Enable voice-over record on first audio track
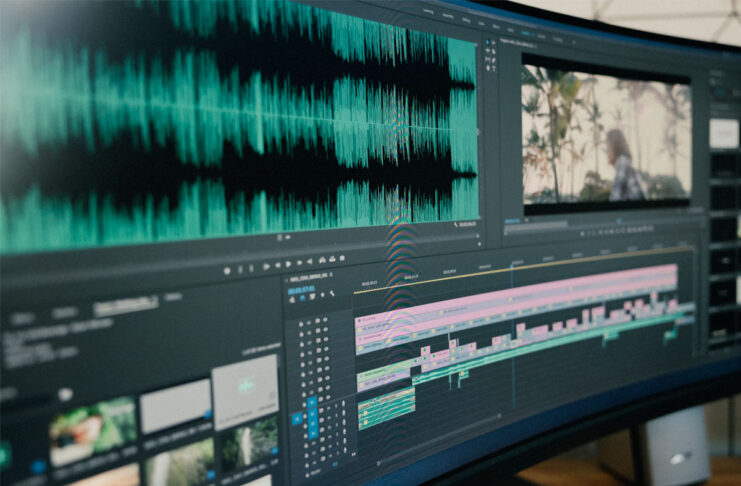This screenshot has height=486, width=741. click(344, 403)
